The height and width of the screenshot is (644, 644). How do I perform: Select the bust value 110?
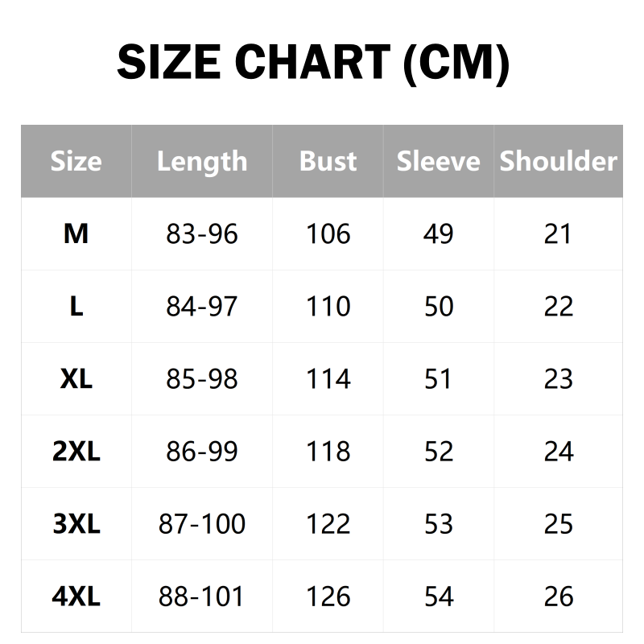point(328,306)
